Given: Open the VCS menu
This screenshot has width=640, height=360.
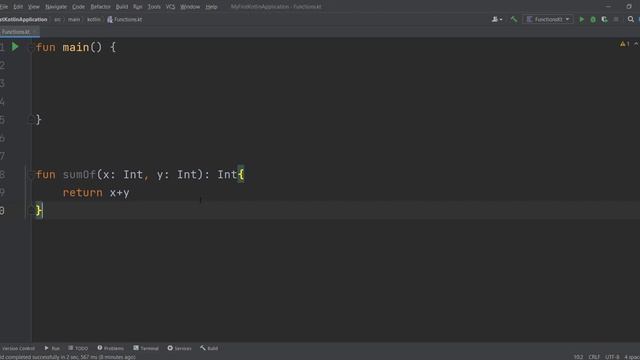Looking at the screenshot, I should (x=170, y=7).
